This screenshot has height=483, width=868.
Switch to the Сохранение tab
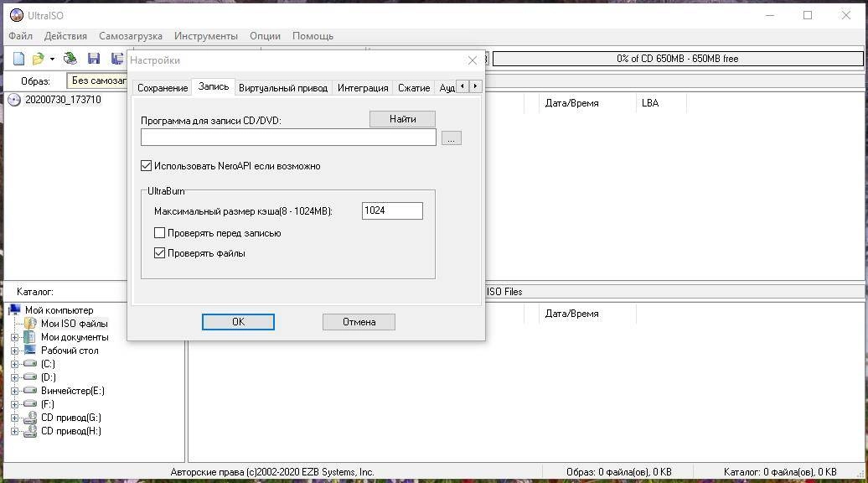tap(163, 87)
